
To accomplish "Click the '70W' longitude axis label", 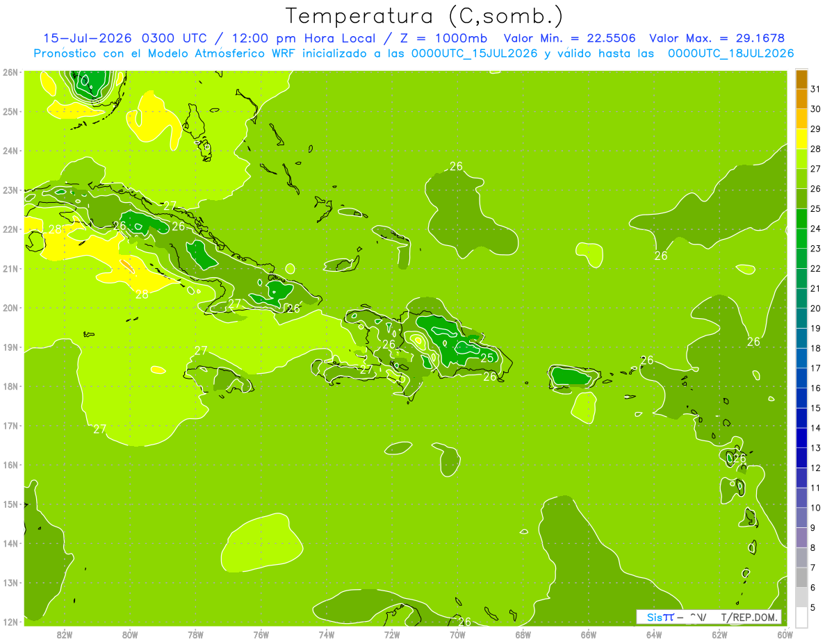I will click(457, 634).
